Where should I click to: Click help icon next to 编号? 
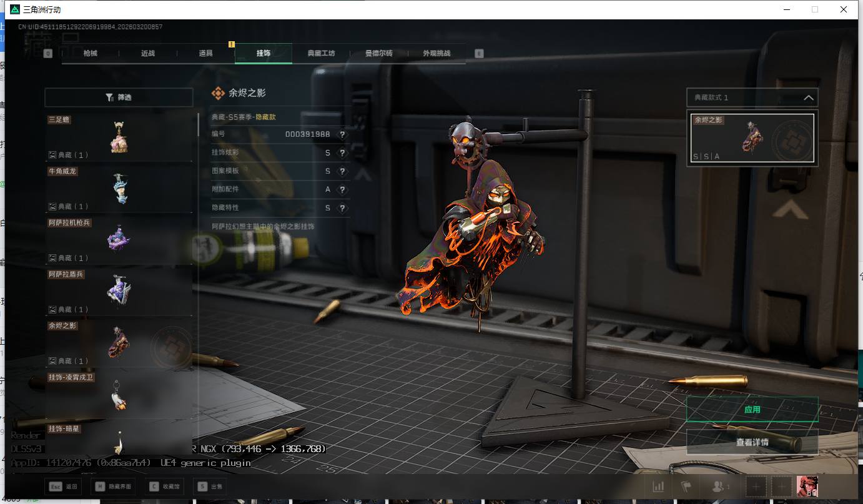click(342, 134)
